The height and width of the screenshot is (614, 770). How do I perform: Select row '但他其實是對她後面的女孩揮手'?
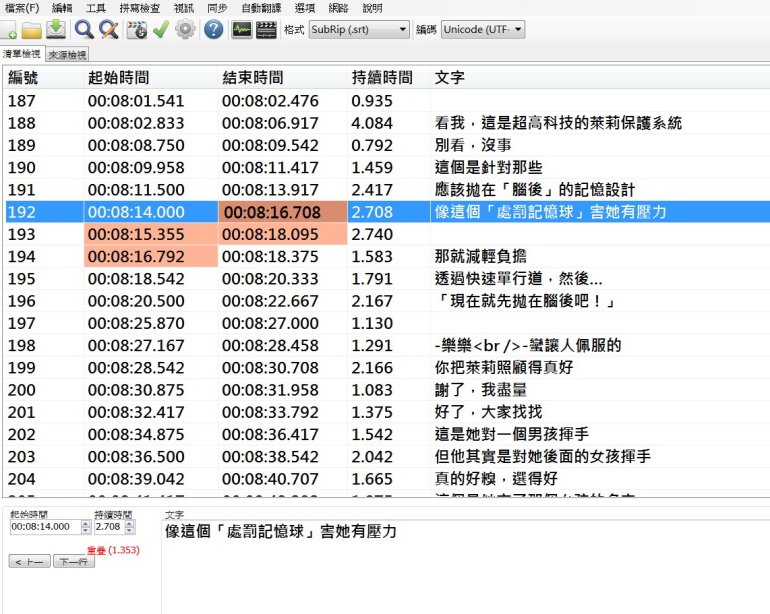click(x=387, y=456)
